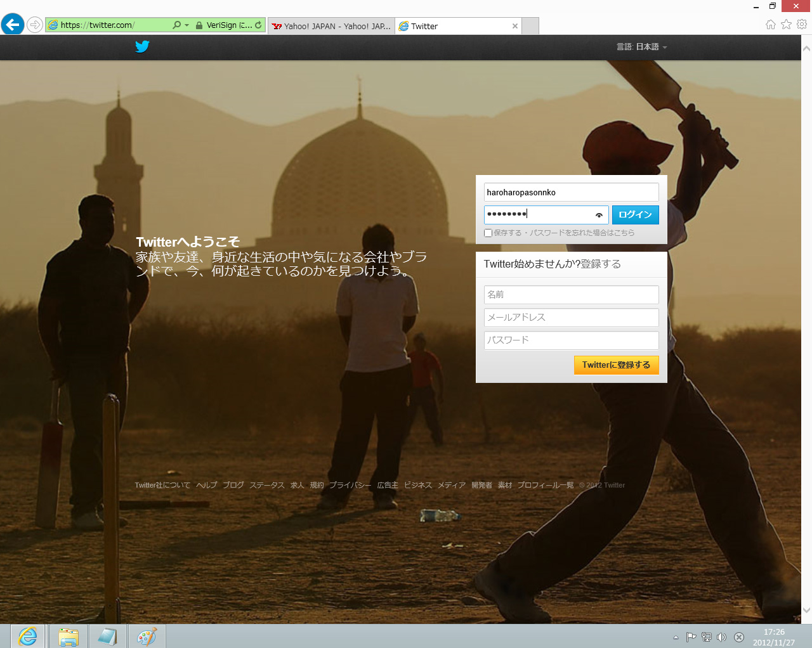Click the browser Forward arrow button
The width and height of the screenshot is (812, 648).
point(35,25)
